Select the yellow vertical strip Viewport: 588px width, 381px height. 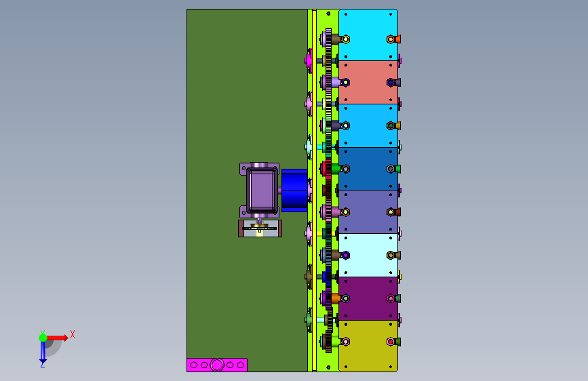tap(314, 190)
